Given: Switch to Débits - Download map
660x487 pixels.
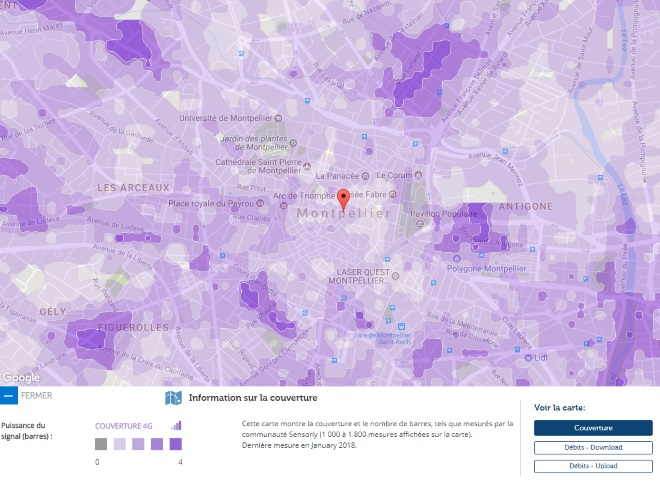Looking at the screenshot, I should 593,447.
